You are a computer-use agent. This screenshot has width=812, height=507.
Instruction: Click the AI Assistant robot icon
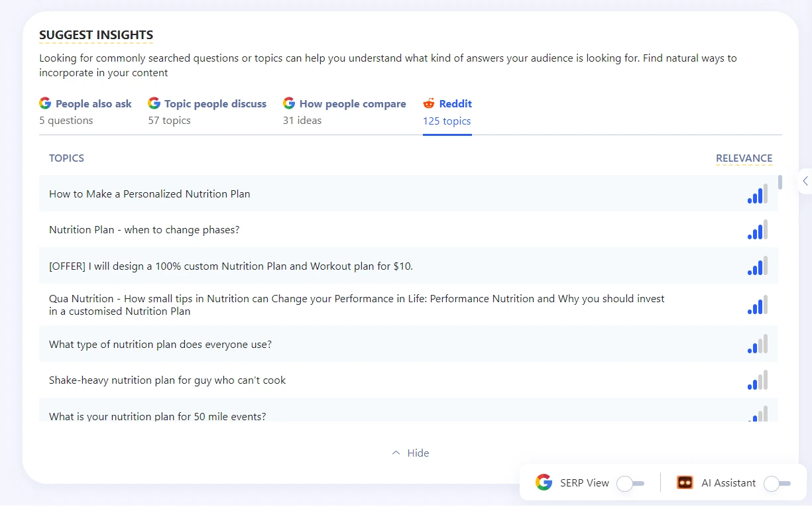coord(685,482)
